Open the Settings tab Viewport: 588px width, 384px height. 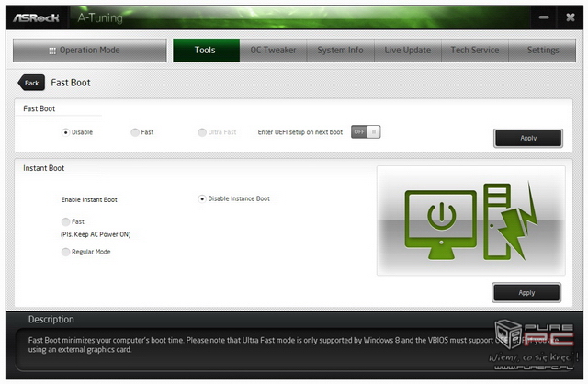tap(542, 51)
